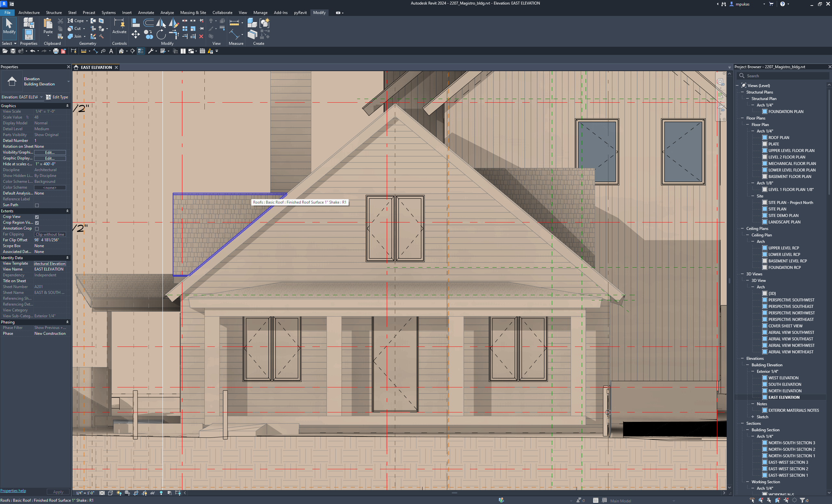Select the Copy tool in Modify panel

click(x=149, y=34)
